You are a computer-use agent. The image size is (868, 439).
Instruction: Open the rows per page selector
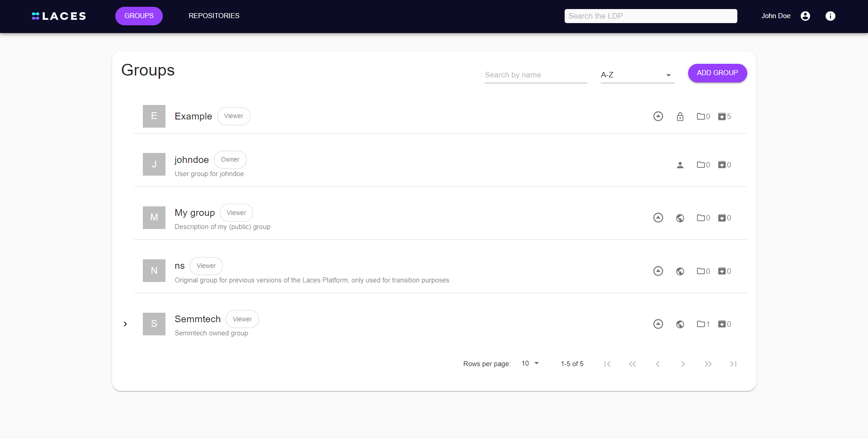tap(529, 363)
